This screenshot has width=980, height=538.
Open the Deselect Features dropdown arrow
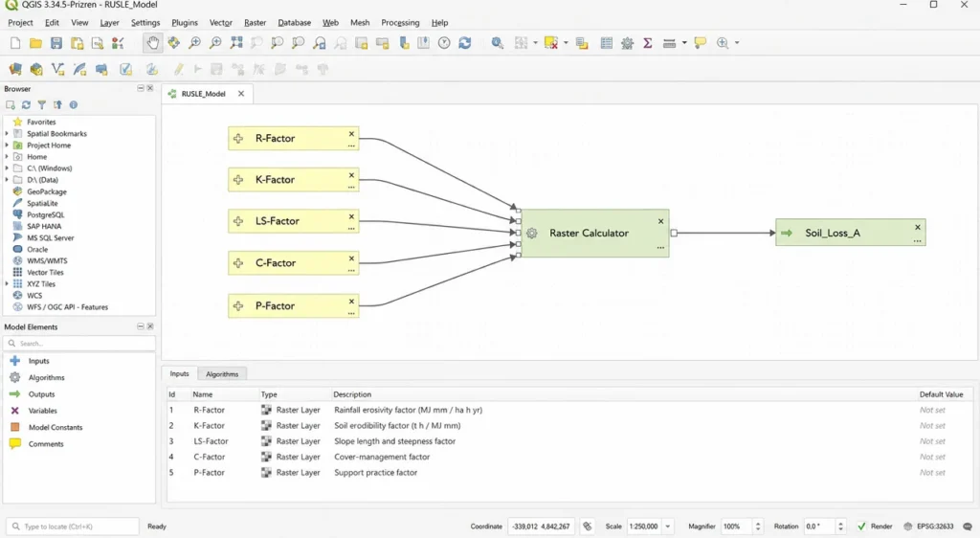coord(566,43)
